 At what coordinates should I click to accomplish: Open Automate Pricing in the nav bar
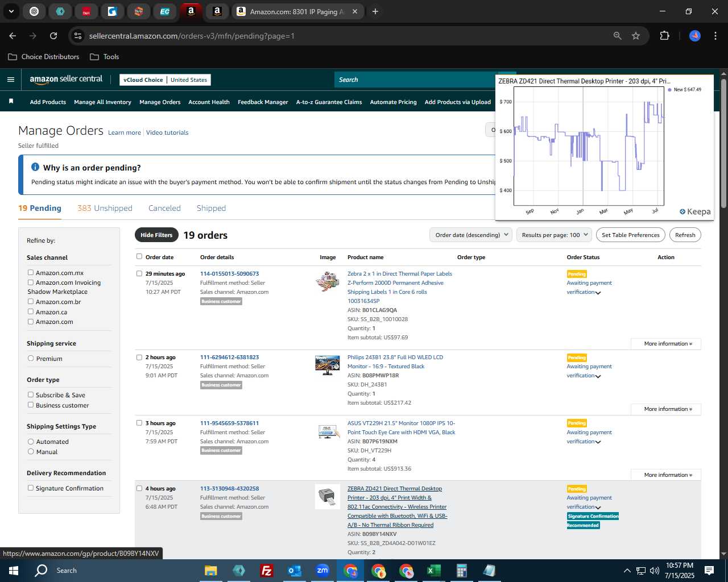pos(393,102)
